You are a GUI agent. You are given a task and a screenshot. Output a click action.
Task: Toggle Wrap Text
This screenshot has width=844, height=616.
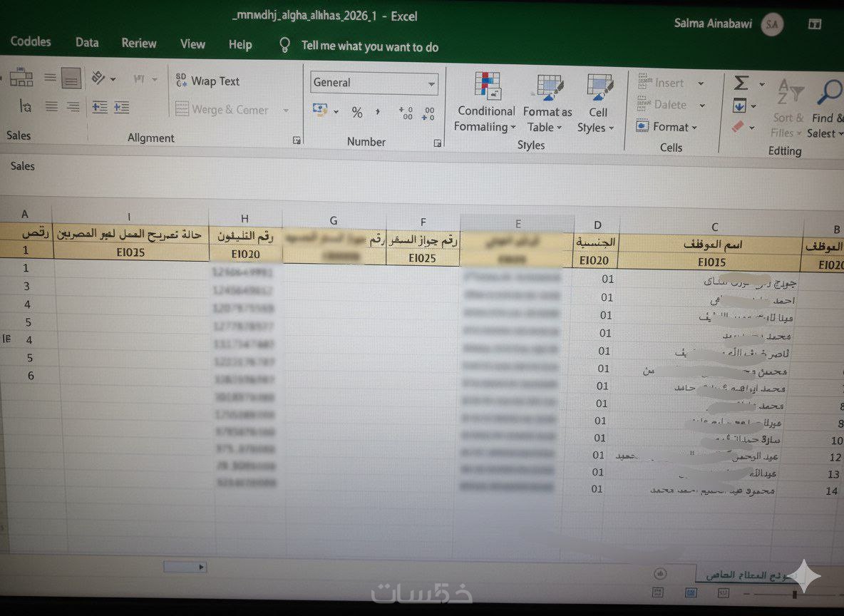pyautogui.click(x=207, y=81)
